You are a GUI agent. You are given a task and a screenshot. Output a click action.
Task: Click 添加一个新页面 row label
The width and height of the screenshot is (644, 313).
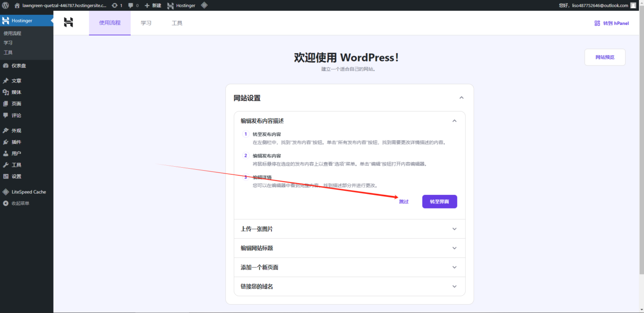(x=260, y=267)
